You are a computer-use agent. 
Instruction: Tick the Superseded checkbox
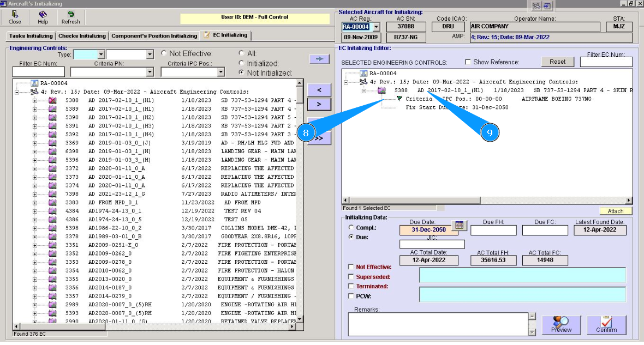351,277
